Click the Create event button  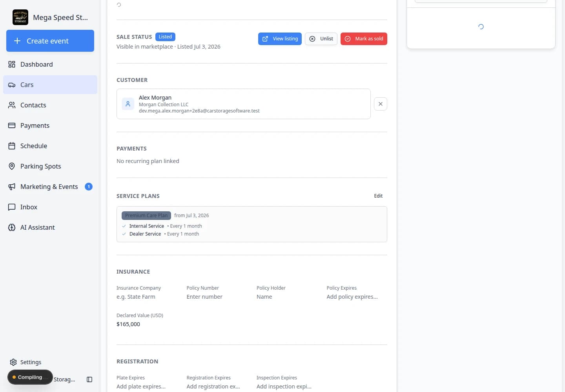click(x=50, y=41)
